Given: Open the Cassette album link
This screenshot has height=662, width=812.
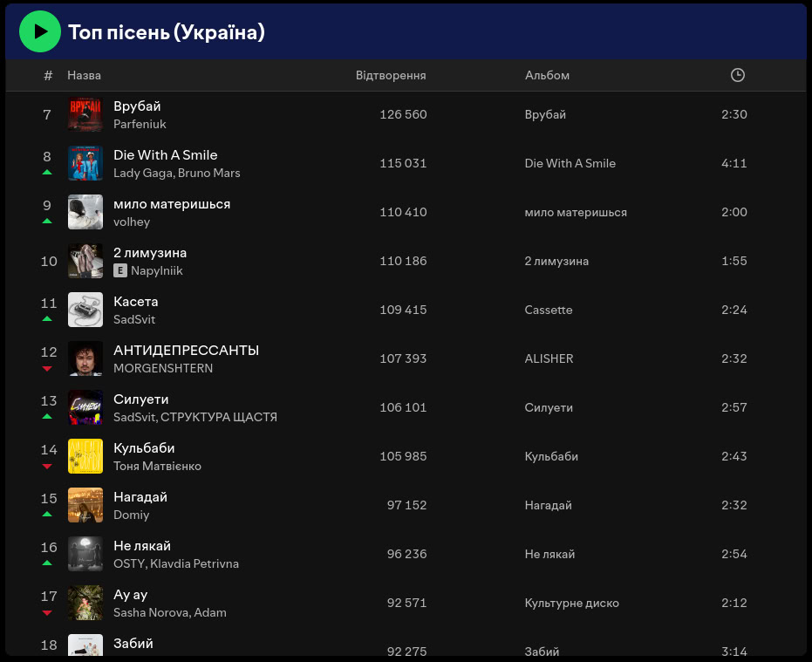Looking at the screenshot, I should pyautogui.click(x=549, y=310).
